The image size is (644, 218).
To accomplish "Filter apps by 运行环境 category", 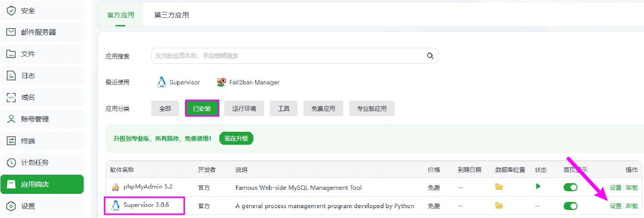I will (x=244, y=108).
